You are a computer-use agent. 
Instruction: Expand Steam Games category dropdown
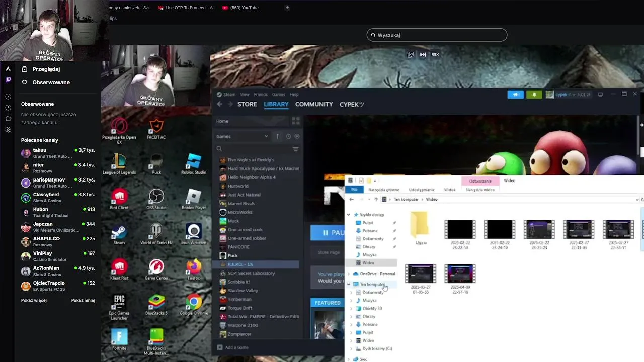point(266,136)
